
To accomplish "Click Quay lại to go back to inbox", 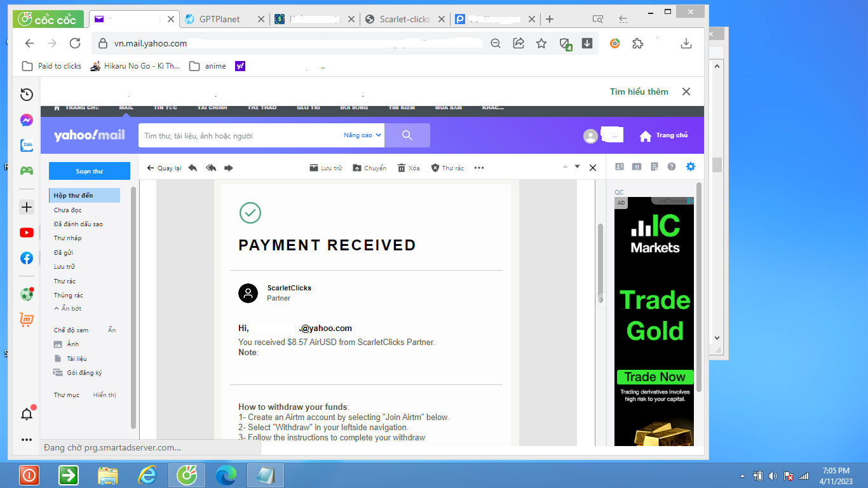I will click(164, 168).
